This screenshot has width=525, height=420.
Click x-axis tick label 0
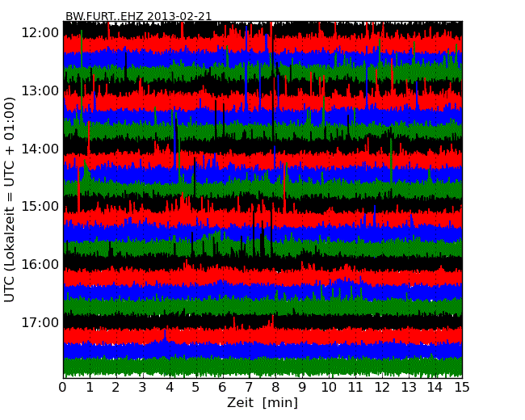(x=63, y=388)
